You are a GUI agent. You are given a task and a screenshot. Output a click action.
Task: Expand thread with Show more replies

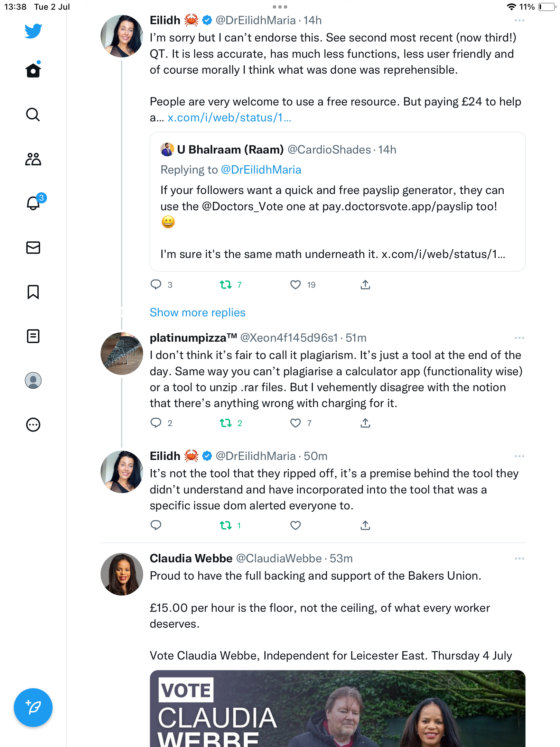pyautogui.click(x=197, y=313)
